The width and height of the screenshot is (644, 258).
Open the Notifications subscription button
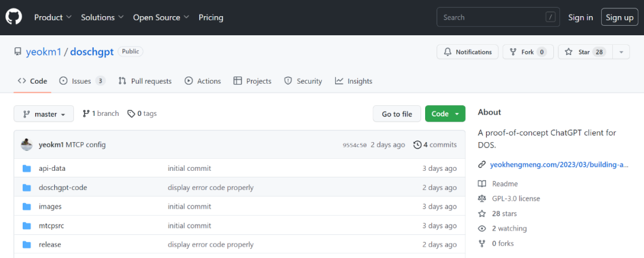click(468, 52)
